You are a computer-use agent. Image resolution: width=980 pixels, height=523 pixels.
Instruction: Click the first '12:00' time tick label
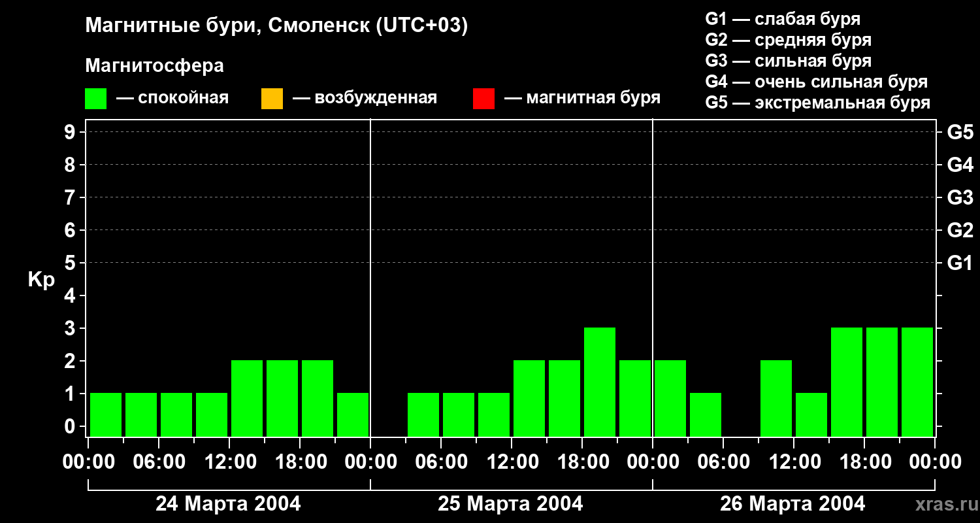229,462
